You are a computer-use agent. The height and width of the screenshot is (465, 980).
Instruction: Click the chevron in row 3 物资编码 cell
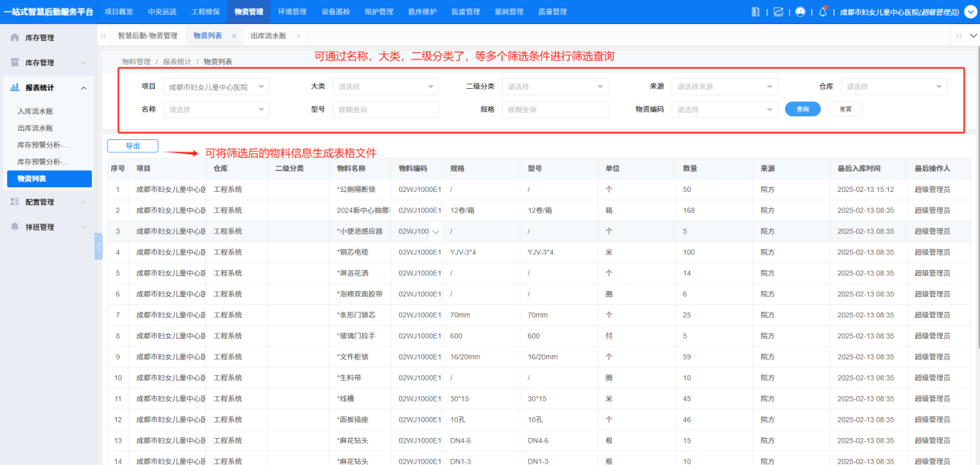pos(435,231)
